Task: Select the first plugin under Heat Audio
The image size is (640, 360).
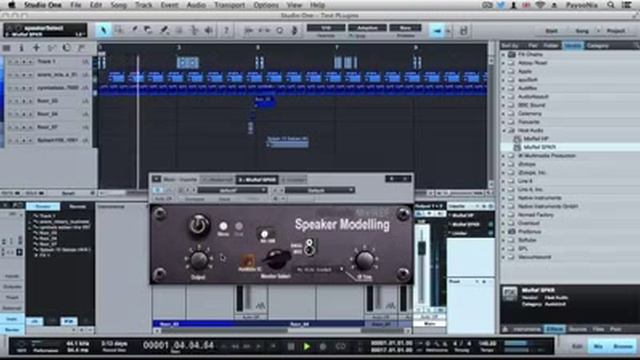Action: pyautogui.click(x=536, y=139)
